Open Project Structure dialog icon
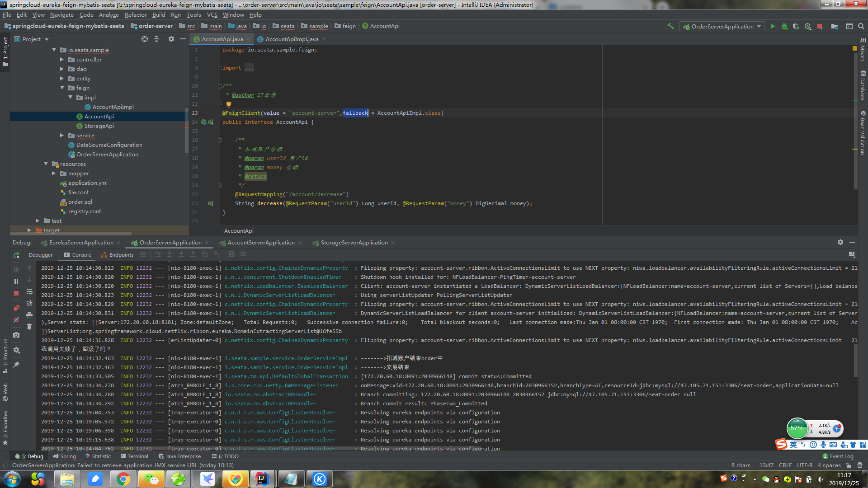868x488 pixels. (x=835, y=26)
